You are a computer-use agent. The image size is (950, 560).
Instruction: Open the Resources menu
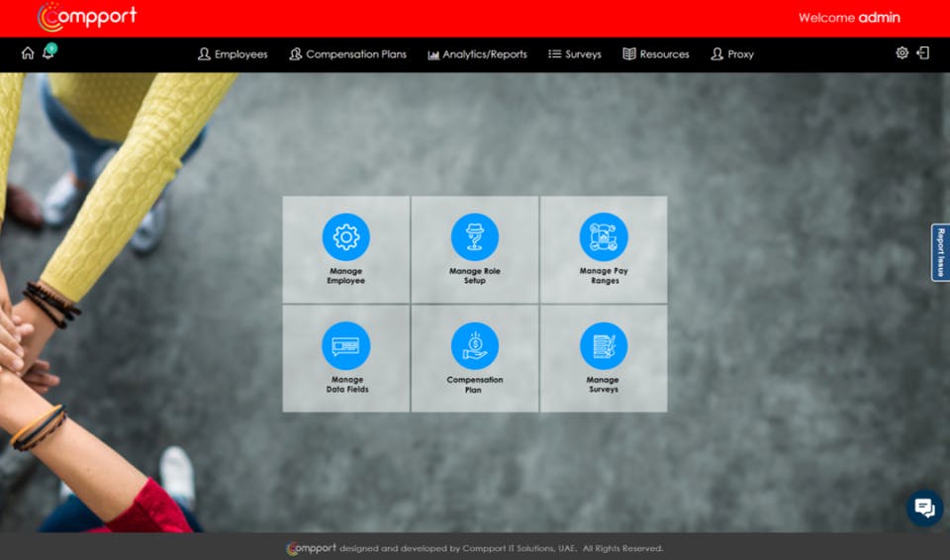click(x=655, y=54)
